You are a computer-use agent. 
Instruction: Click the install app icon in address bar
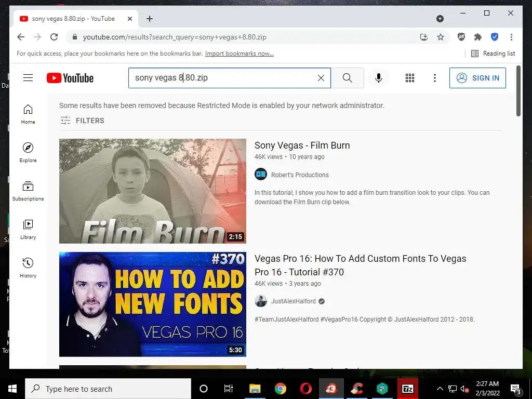424,37
